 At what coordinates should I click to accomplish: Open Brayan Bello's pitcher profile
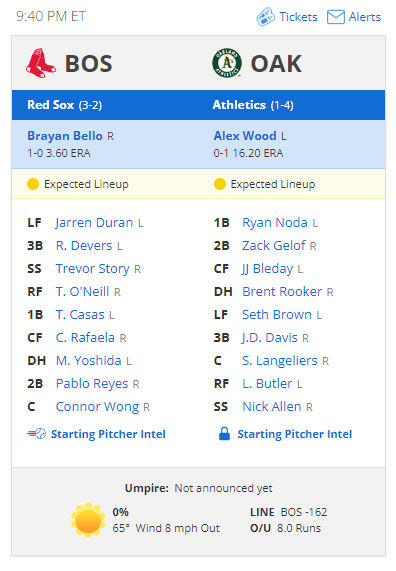coord(65,136)
